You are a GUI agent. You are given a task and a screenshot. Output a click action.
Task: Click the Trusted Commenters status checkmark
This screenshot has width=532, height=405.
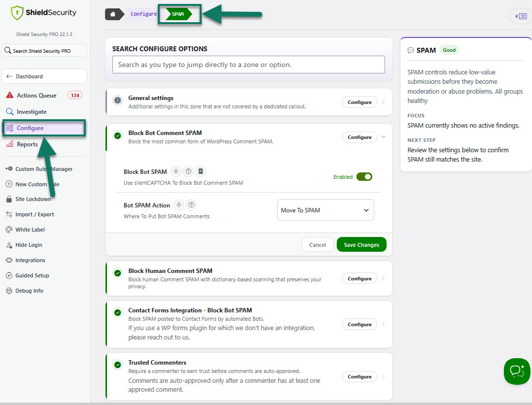coord(117,365)
